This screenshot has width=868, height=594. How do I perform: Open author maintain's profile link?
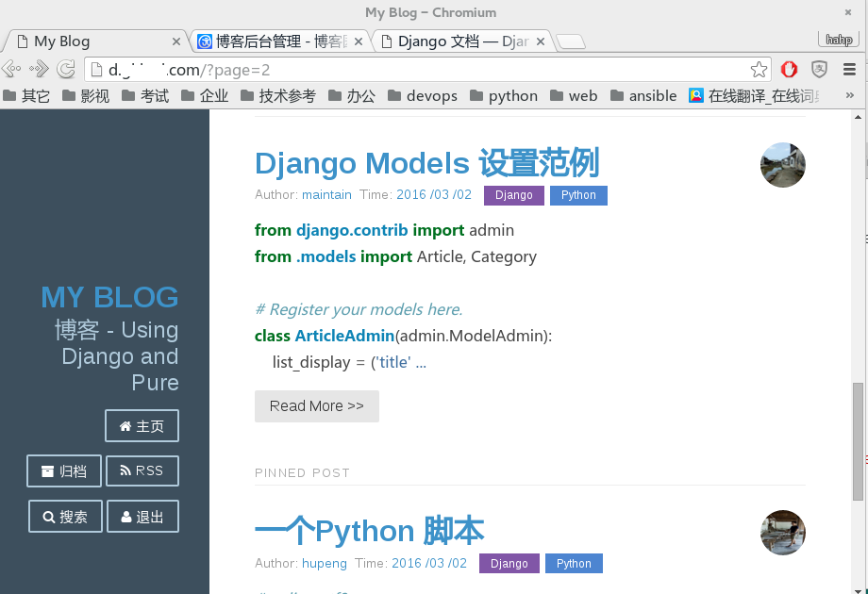pos(326,194)
